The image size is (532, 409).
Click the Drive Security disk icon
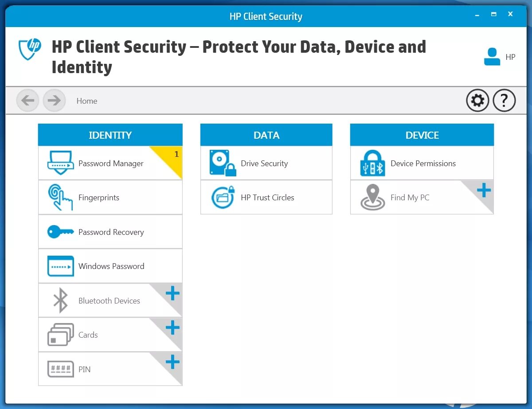click(x=223, y=163)
